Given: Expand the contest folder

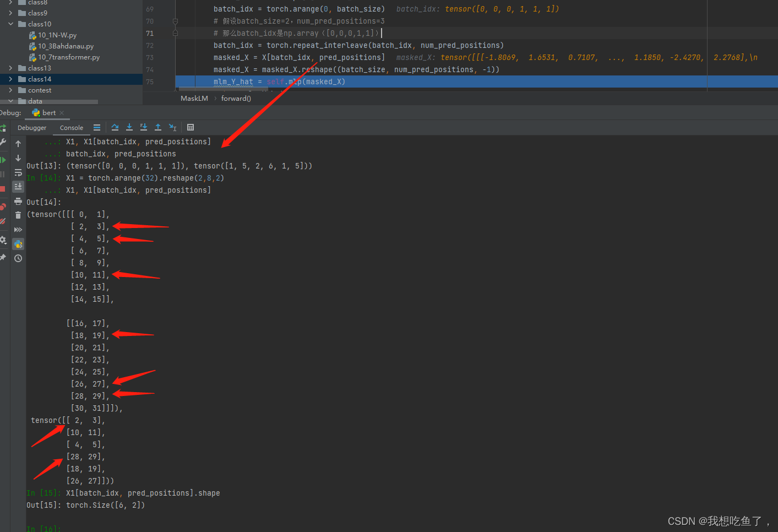Looking at the screenshot, I should (10, 90).
